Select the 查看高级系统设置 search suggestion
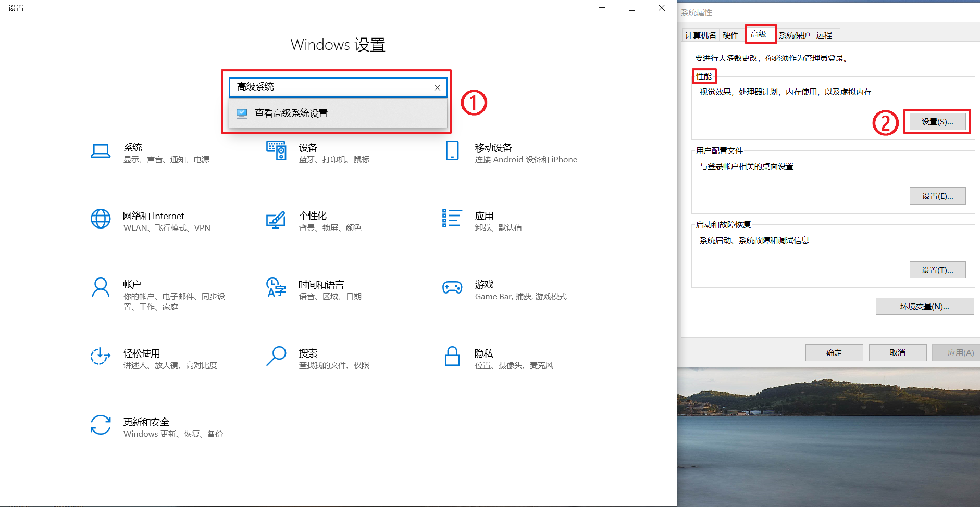This screenshot has width=980, height=507. [338, 113]
